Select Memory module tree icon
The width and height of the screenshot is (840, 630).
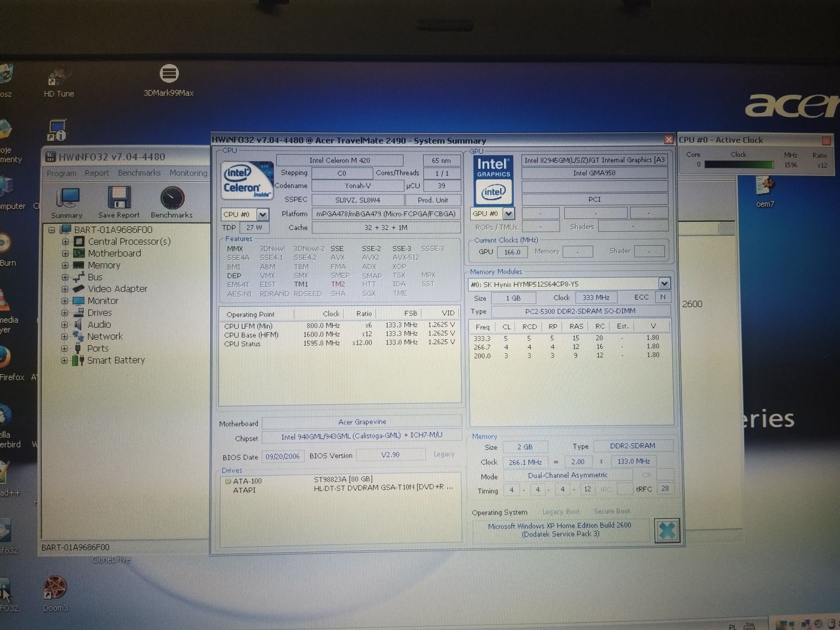pos(79,265)
